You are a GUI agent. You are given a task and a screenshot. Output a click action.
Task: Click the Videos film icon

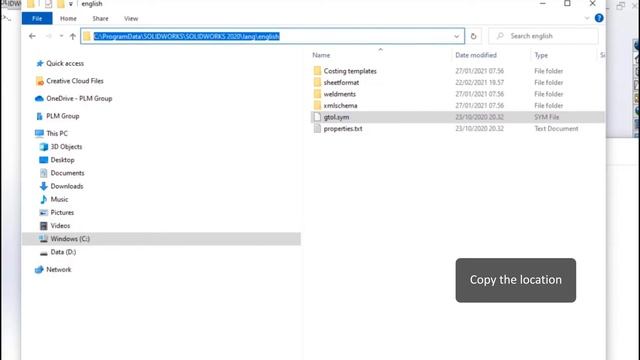44,226
